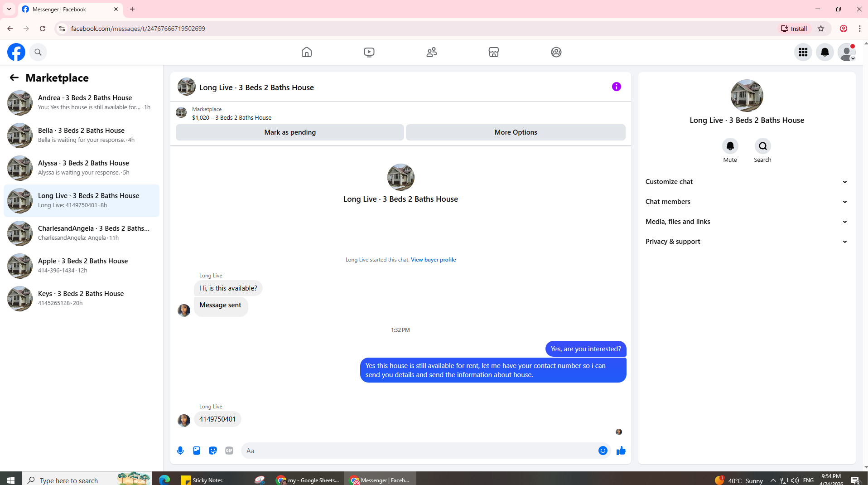Click the purple conversation information icon
This screenshot has width=868, height=485.
pos(617,87)
